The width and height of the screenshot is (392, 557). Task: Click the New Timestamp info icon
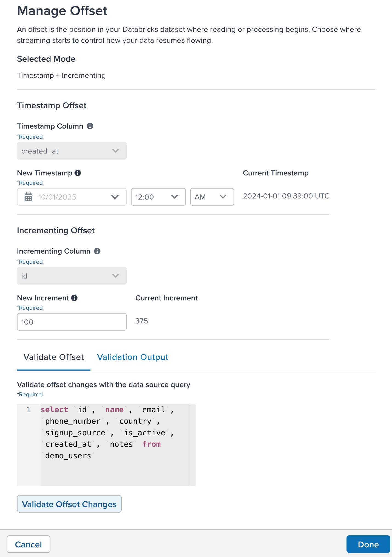click(x=78, y=173)
